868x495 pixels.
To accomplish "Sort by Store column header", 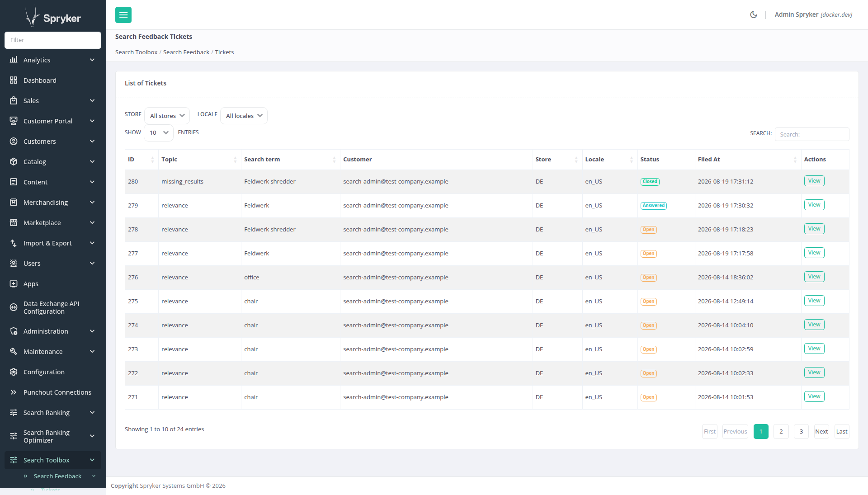I will pos(557,160).
